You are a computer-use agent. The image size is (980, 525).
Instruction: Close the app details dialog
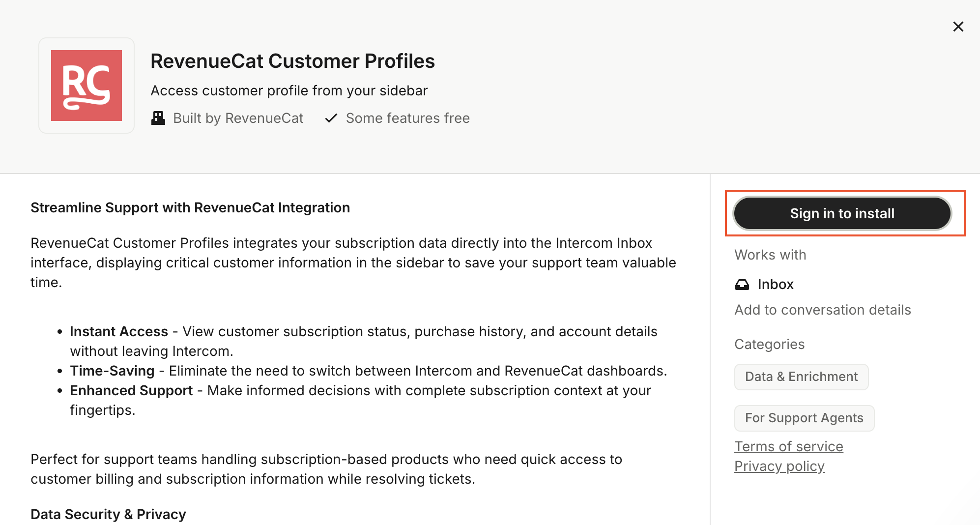(958, 27)
